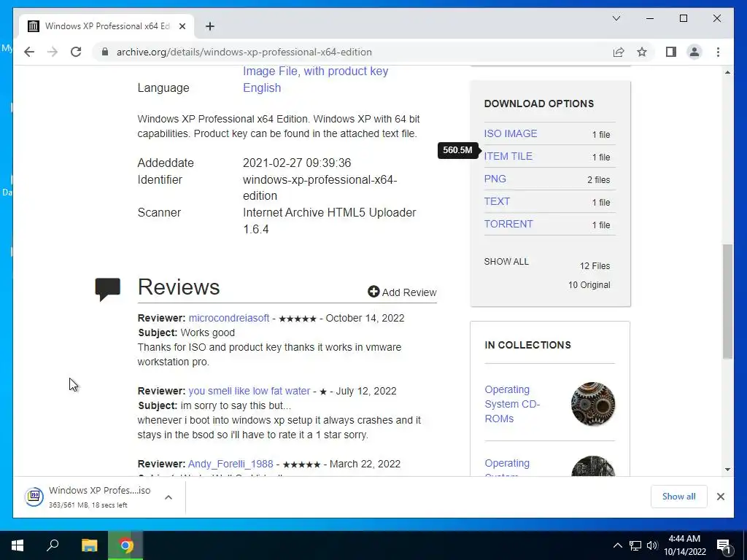Click the Add Review plus icon
This screenshot has width=747, height=560.
coord(373,292)
